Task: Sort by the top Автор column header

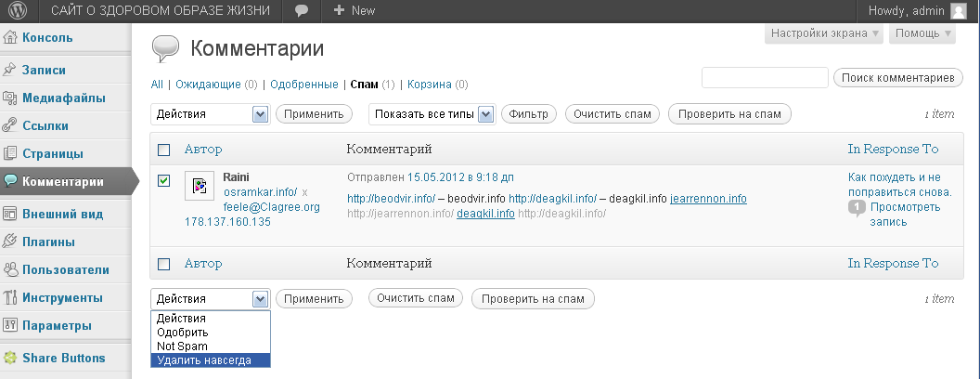Action: pos(203,150)
